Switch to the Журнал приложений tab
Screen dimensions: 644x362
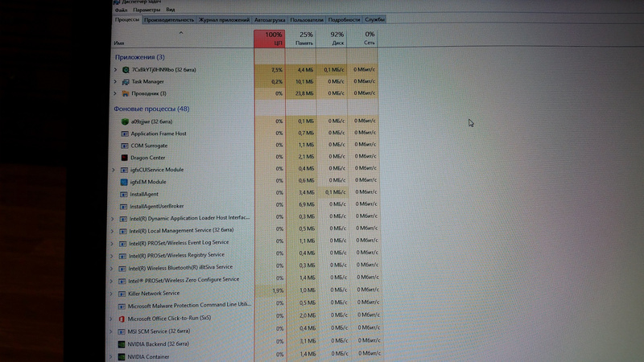tap(224, 19)
